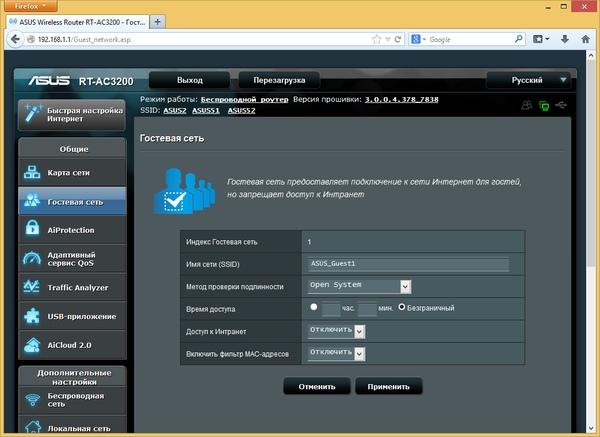
Task: Click the guest users status icon in header
Action: pyautogui.click(x=527, y=105)
